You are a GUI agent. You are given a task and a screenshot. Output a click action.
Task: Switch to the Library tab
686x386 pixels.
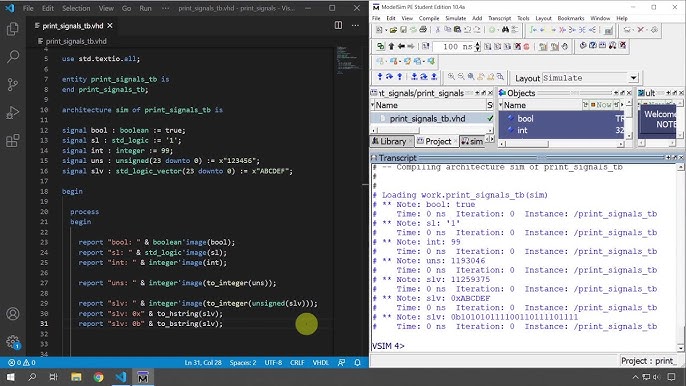[x=389, y=141]
